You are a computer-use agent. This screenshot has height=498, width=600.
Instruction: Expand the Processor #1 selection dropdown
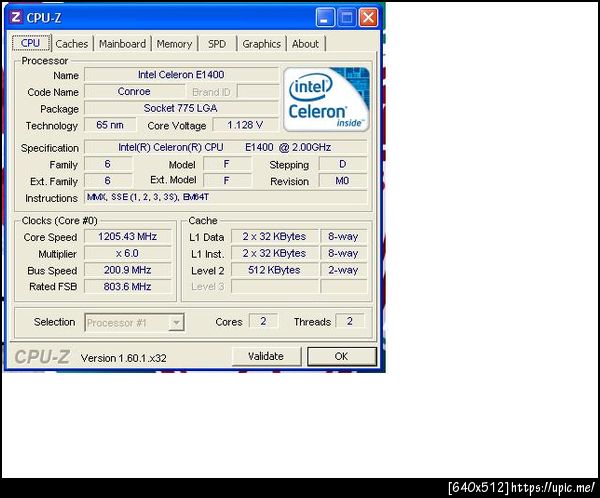click(176, 323)
